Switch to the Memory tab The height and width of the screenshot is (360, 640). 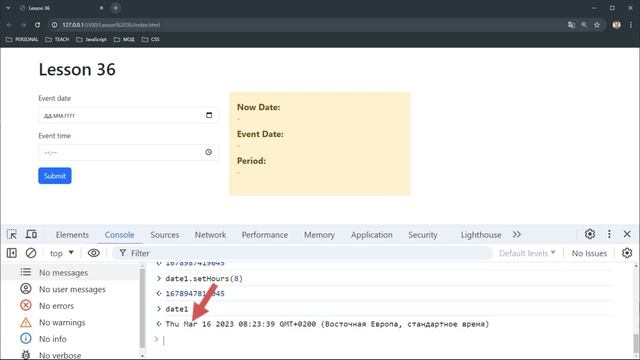click(319, 235)
